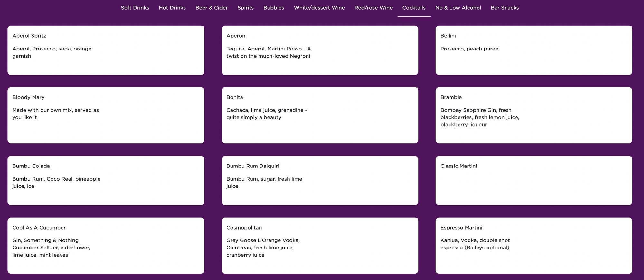
Task: Open the Bubbles category tab
Action: click(274, 8)
